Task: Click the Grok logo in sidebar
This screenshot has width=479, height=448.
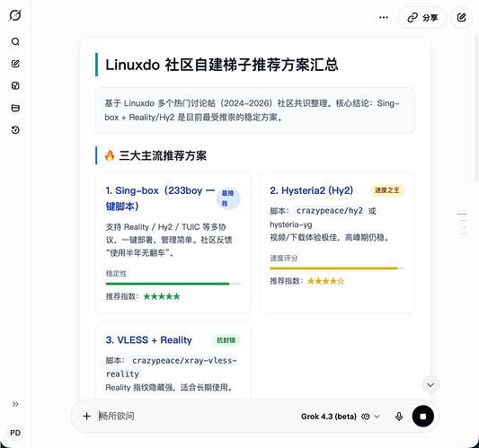Action: pos(15,15)
